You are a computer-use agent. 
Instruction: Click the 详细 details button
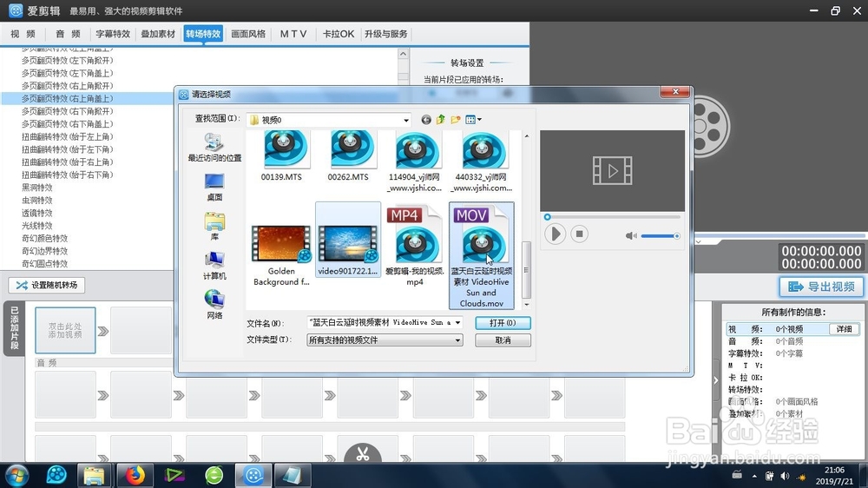[845, 329]
